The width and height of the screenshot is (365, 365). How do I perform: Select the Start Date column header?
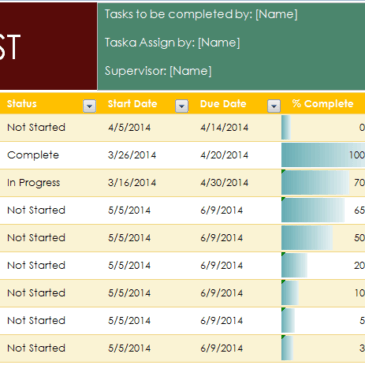point(143,104)
